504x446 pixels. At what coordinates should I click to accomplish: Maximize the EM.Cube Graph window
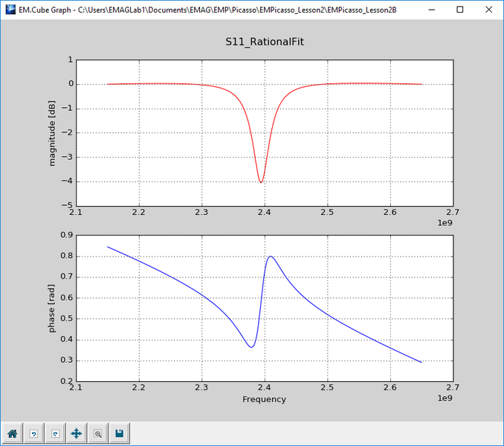pos(460,10)
